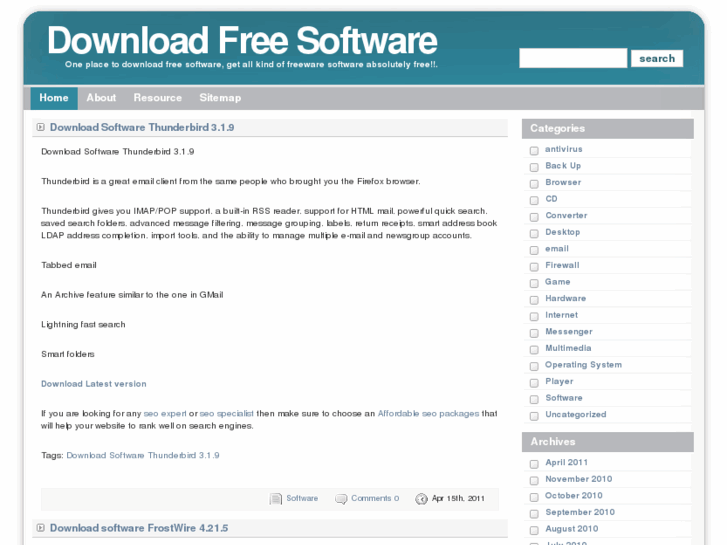Click the bullet icon beside Operating System
Image resolution: width=727 pixels, height=545 pixels.
click(x=534, y=366)
